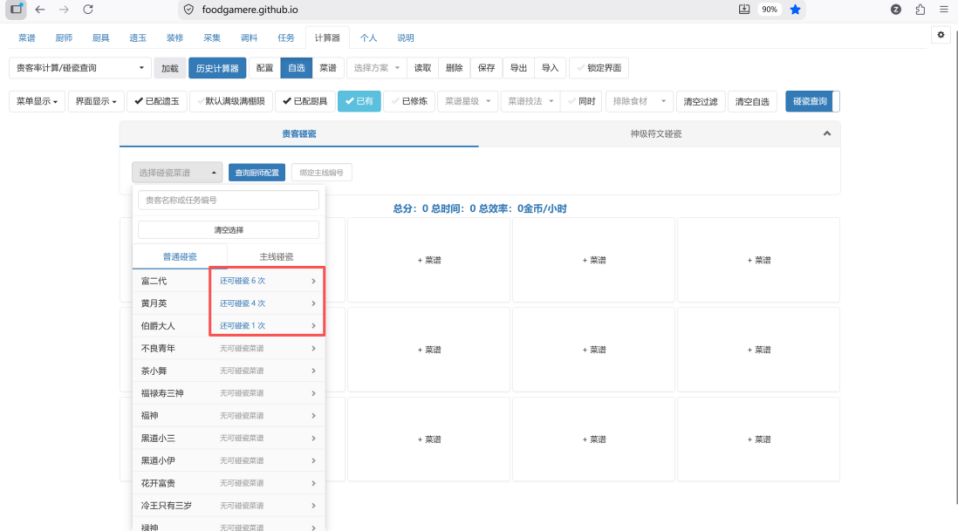Image resolution: width=959 pixels, height=532 pixels.
Task: Click the 加载 button
Action: click(170, 68)
